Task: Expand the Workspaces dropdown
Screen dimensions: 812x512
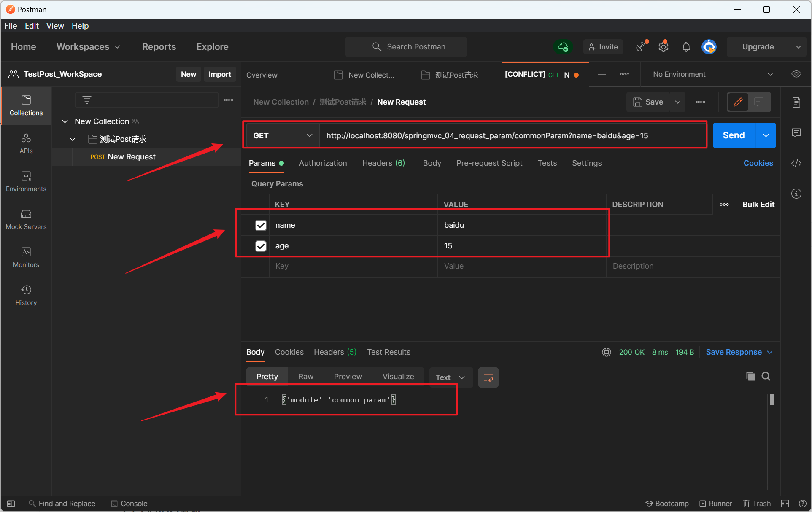Action: [x=89, y=47]
